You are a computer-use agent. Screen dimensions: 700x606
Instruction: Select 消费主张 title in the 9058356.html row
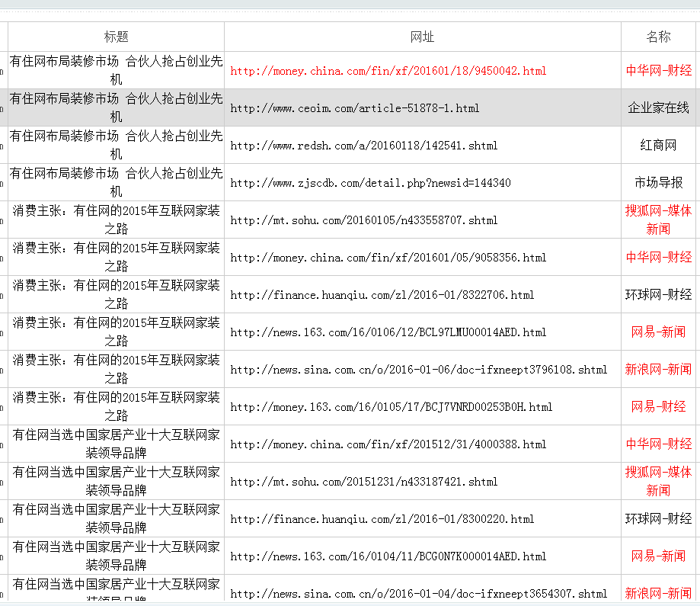[116, 257]
